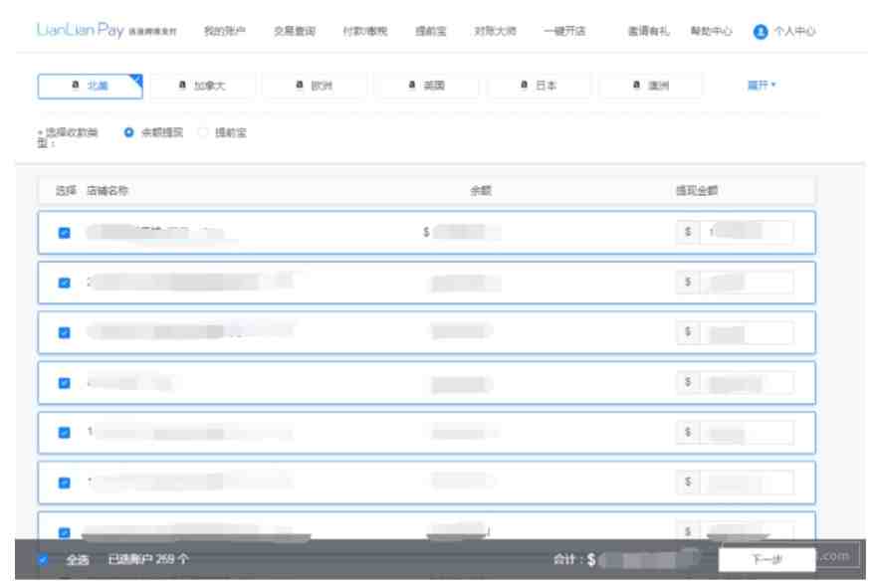Expand more regions with 展开

pos(762,85)
